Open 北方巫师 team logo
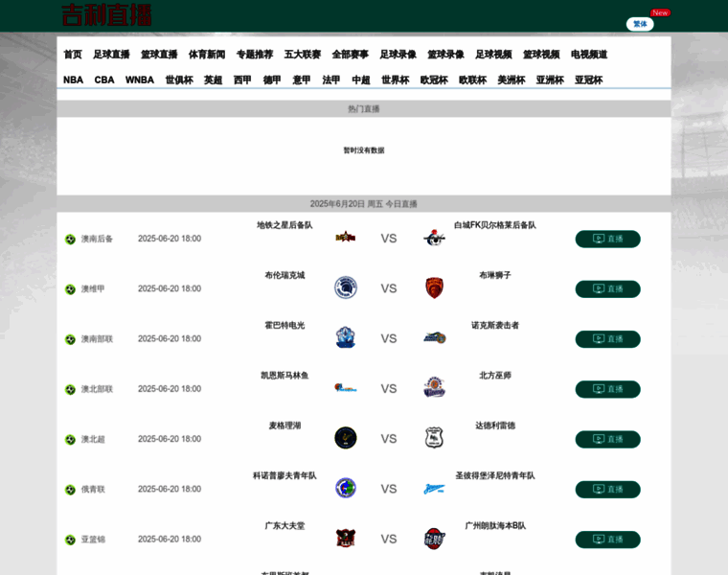 (435, 387)
